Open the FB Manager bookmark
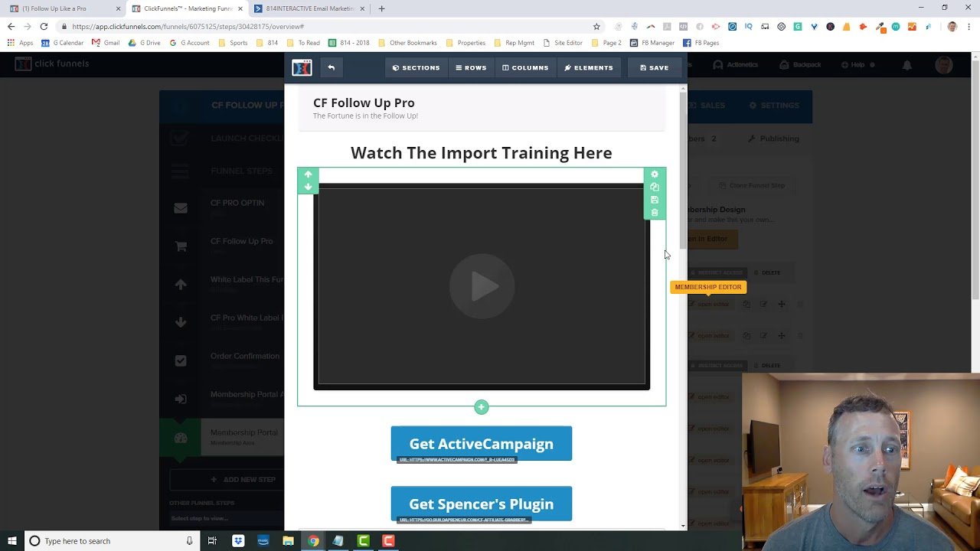The image size is (980, 551). [x=652, y=43]
